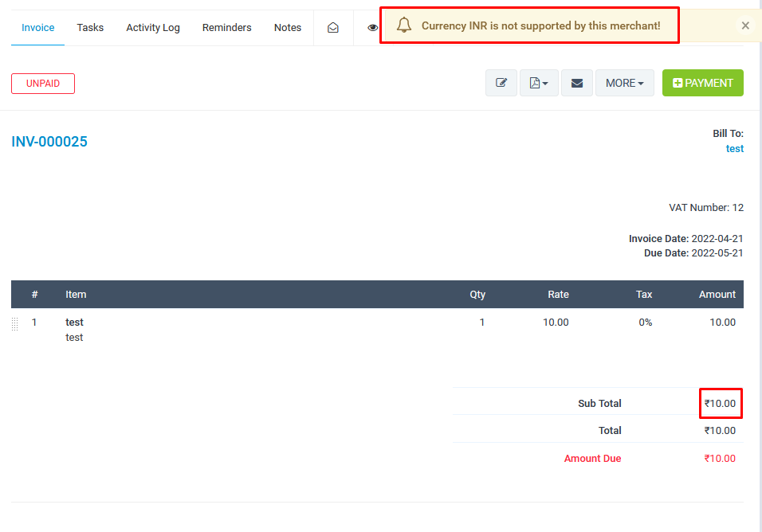Click the Amount column header

[x=717, y=294]
